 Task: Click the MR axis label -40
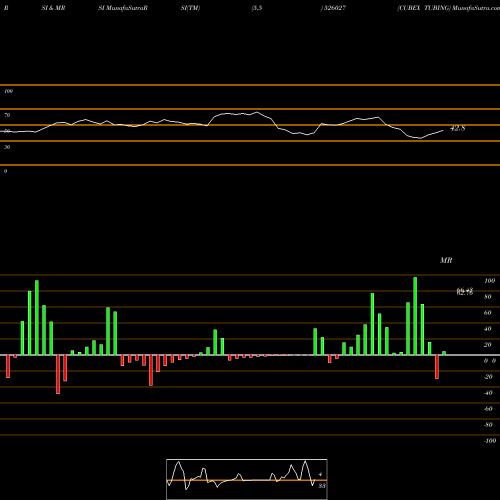(x=488, y=393)
